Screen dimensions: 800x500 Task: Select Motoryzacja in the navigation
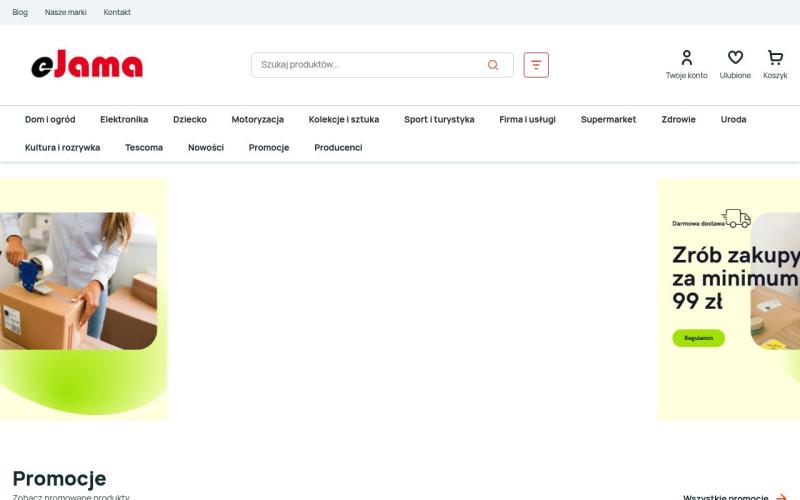[x=257, y=119]
